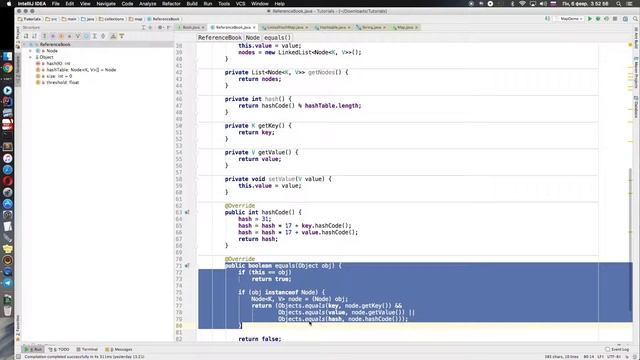Click the equals() breadcrumb above the editor
The height and width of the screenshot is (360, 640).
click(277, 38)
